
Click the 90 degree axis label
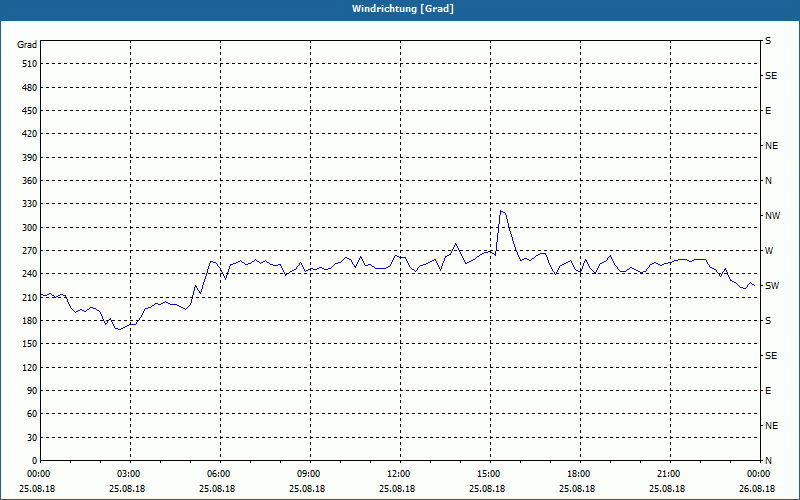pyautogui.click(x=32, y=391)
